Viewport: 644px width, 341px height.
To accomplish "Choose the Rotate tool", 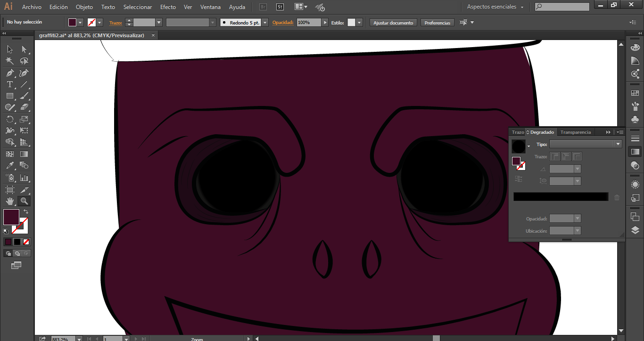I will pyautogui.click(x=9, y=119).
